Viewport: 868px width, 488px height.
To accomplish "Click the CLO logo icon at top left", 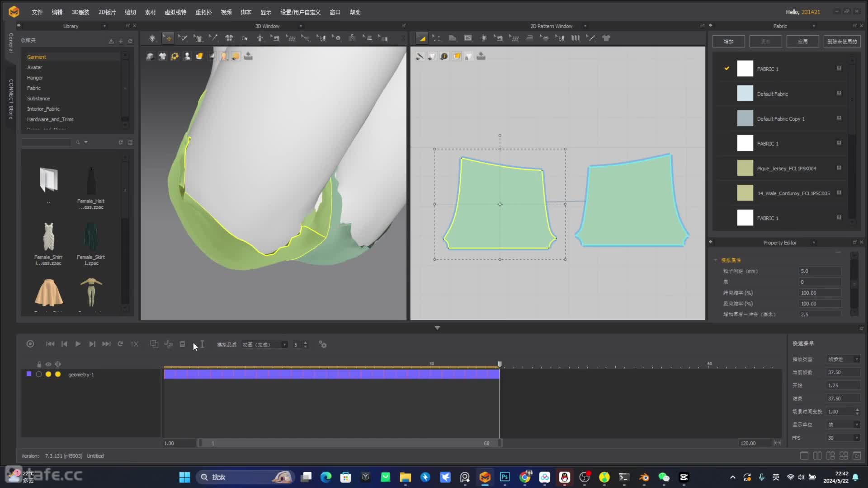I will (14, 12).
